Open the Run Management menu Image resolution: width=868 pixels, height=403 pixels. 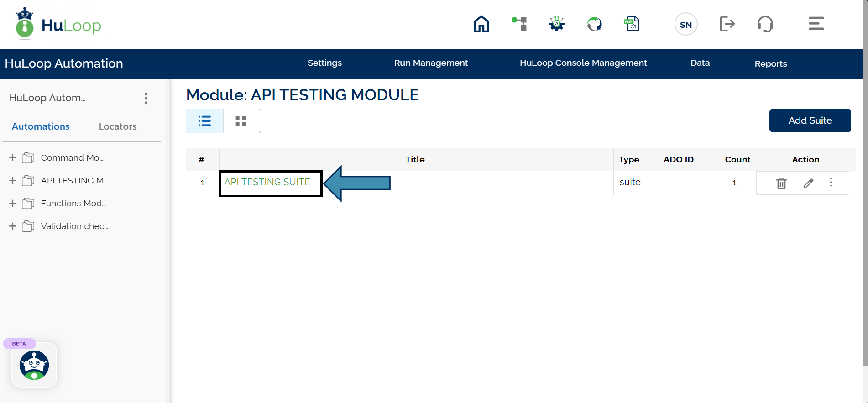(431, 63)
